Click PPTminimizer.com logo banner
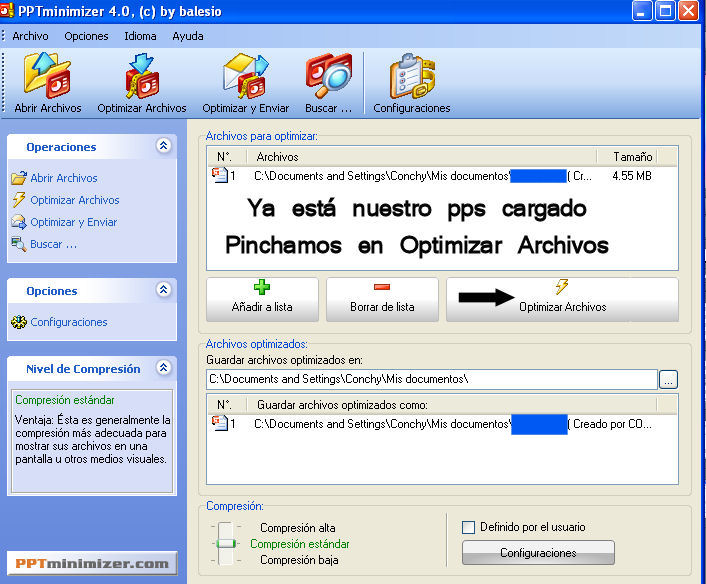706x584 pixels. 92,563
